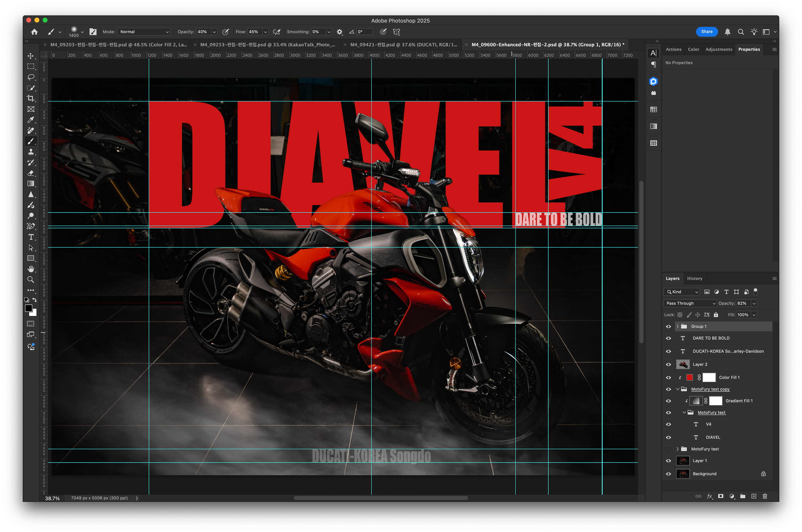
Task: Select the Crop tool
Action: (x=31, y=98)
